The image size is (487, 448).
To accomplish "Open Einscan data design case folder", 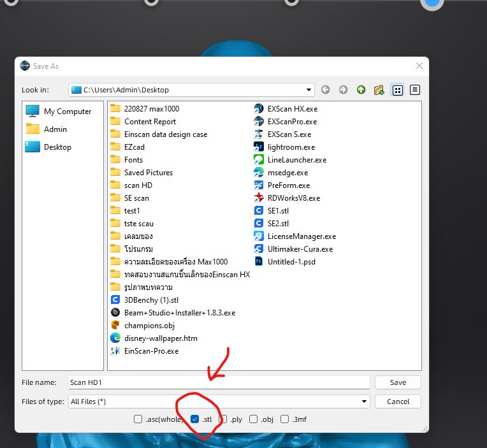I will [x=159, y=134].
